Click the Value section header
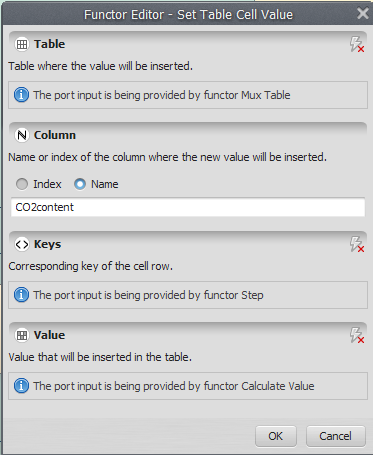The width and height of the screenshot is (373, 455). coord(188,335)
